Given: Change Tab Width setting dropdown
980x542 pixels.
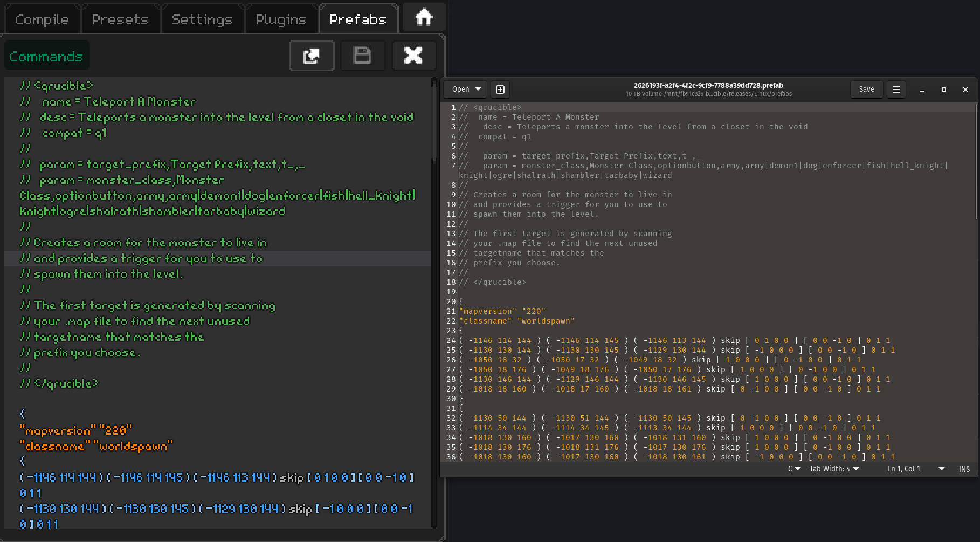Looking at the screenshot, I should point(834,469).
